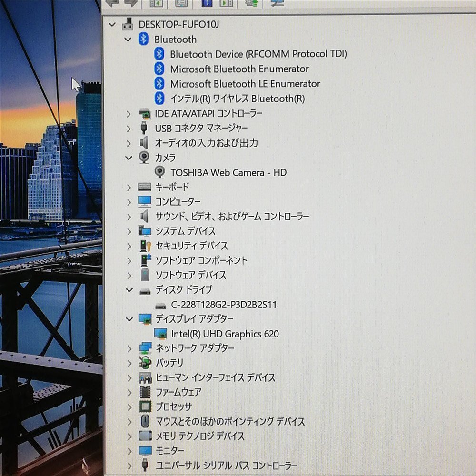The height and width of the screenshot is (476, 476).
Task: Select the C-228T128G2 disk drive entry
Action: click(224, 305)
